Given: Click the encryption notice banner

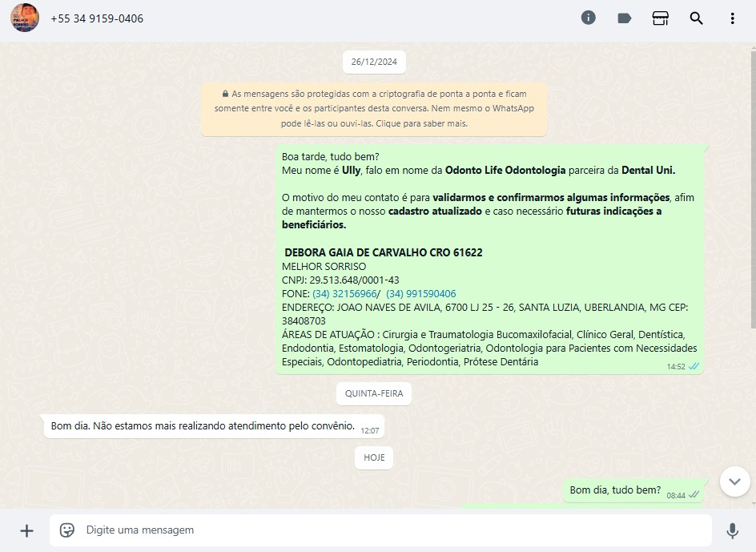Looking at the screenshot, I should tap(374, 109).
